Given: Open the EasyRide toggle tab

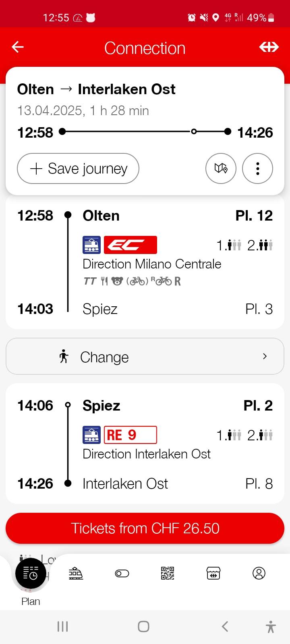Looking at the screenshot, I should (122, 573).
